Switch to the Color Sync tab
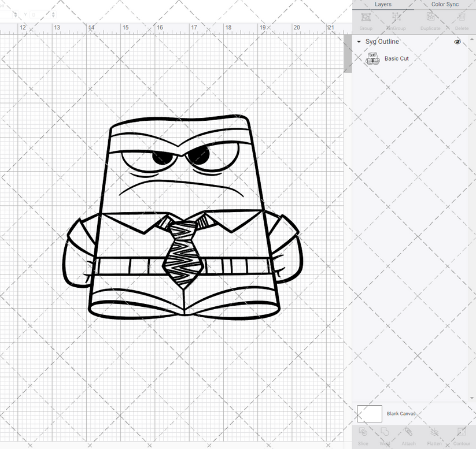 [444, 5]
